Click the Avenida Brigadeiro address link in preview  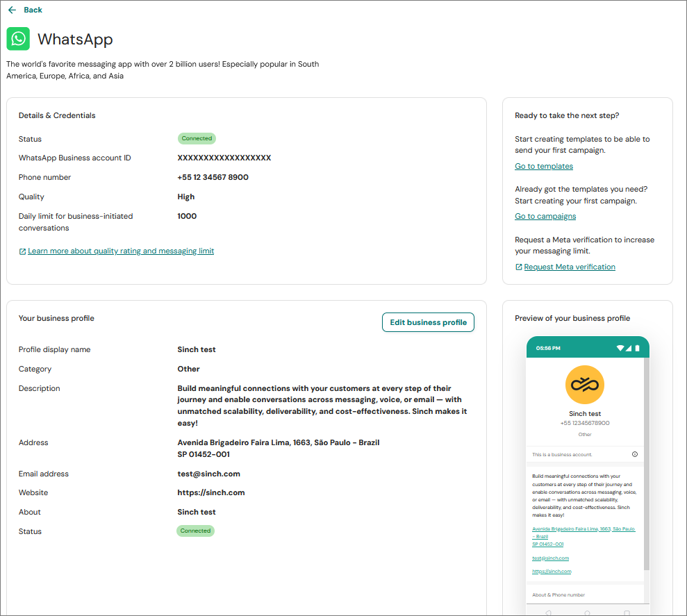[x=583, y=529]
